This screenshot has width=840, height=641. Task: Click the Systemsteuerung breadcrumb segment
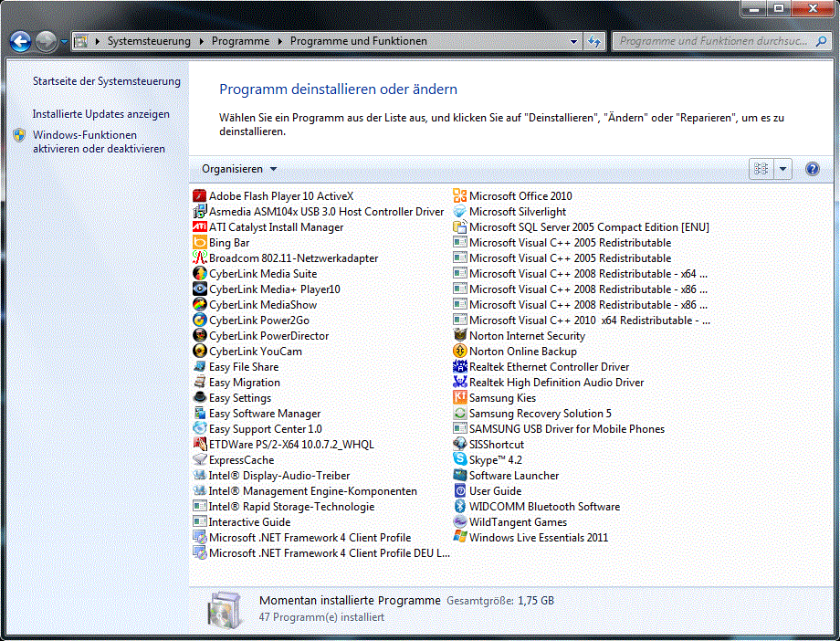point(149,41)
